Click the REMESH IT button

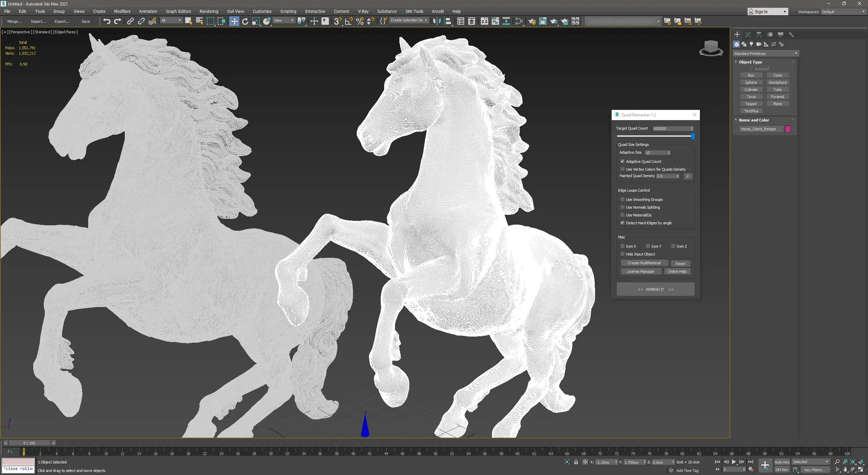pos(655,289)
